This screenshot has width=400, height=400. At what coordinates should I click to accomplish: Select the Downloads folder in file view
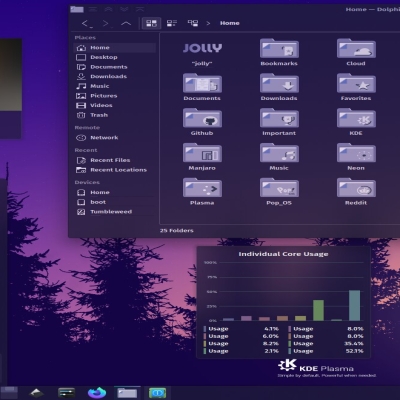(x=279, y=83)
